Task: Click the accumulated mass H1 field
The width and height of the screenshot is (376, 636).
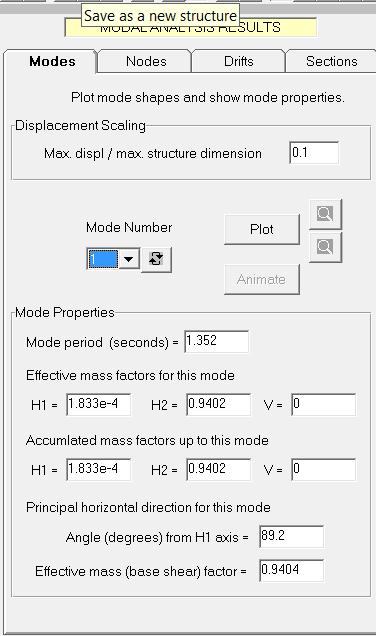Action: [x=99, y=470]
